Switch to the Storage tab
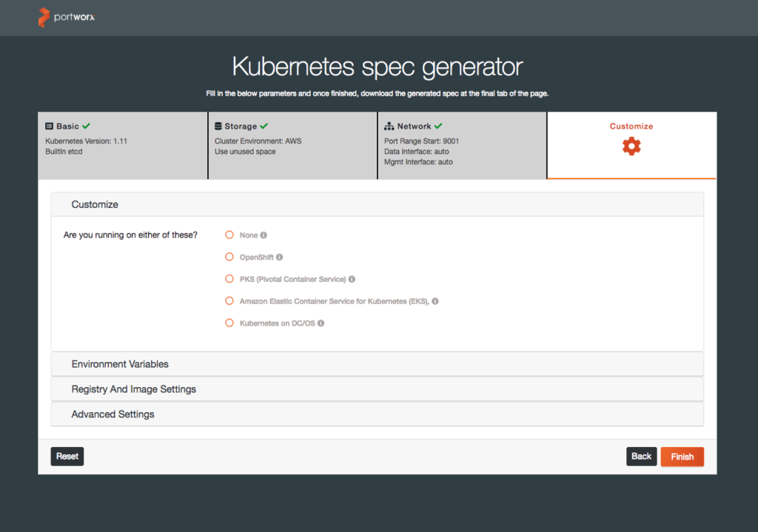Image resolution: width=758 pixels, height=532 pixels. click(292, 145)
